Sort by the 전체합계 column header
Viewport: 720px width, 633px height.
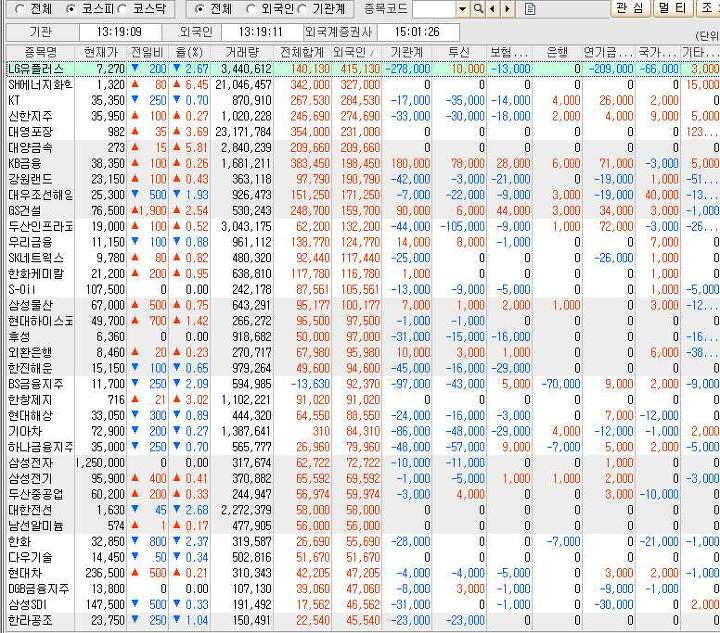[x=302, y=52]
